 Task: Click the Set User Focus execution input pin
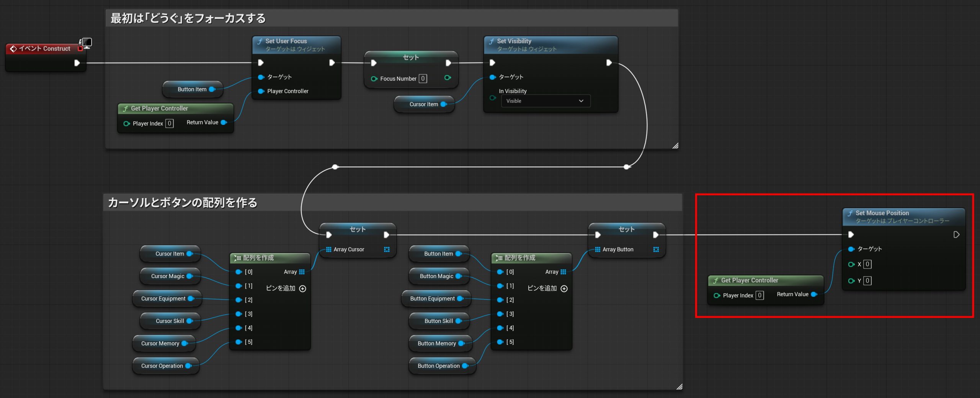[261, 63]
